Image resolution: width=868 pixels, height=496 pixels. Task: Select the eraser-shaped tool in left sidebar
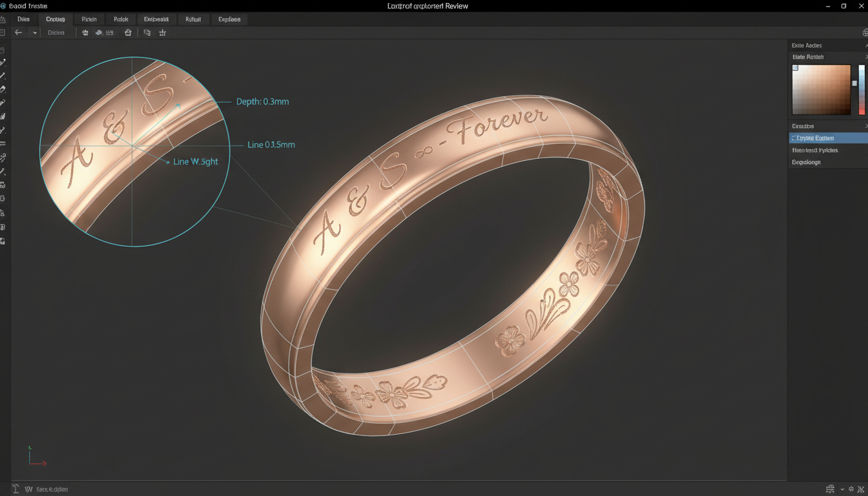pyautogui.click(x=3, y=89)
